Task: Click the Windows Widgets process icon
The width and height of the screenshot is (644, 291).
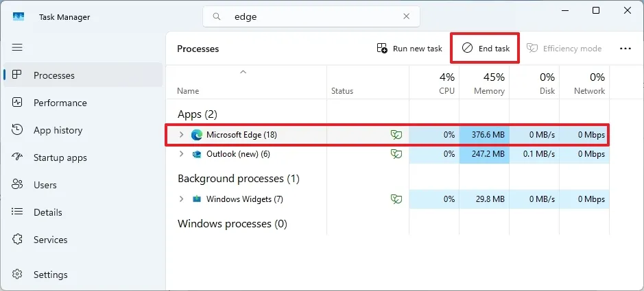Action: (x=197, y=199)
